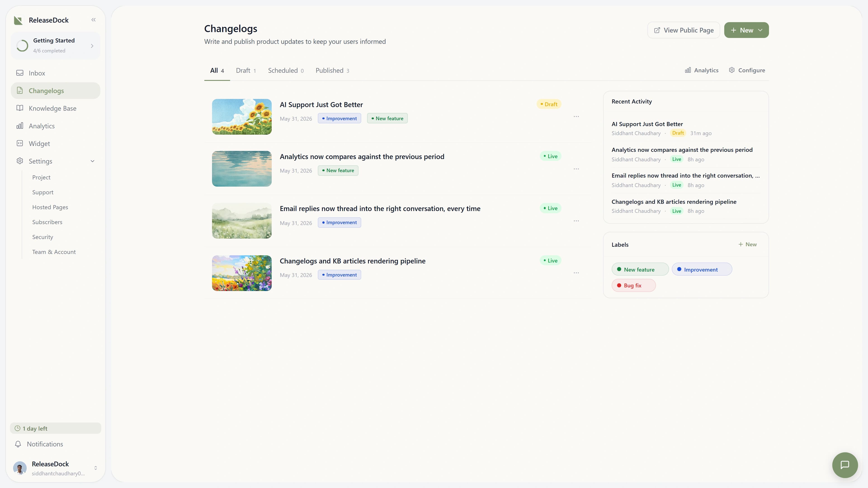Open the Inbox icon in sidebar
This screenshot has height=488, width=868.
tap(20, 73)
